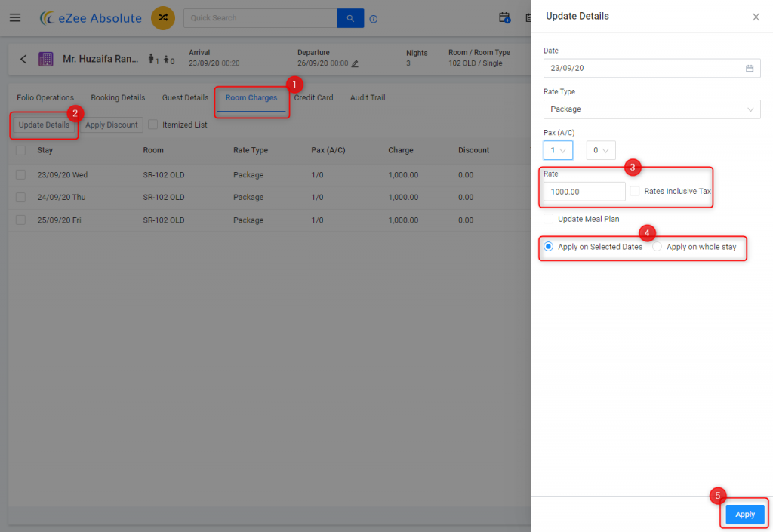Click the Room column header

[x=153, y=150]
